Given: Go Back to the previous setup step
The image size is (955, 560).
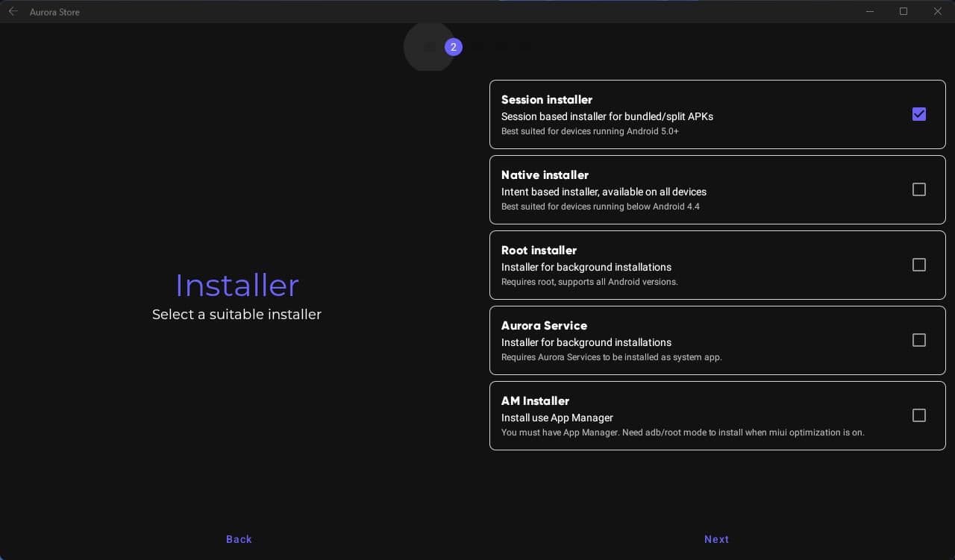Looking at the screenshot, I should (239, 539).
